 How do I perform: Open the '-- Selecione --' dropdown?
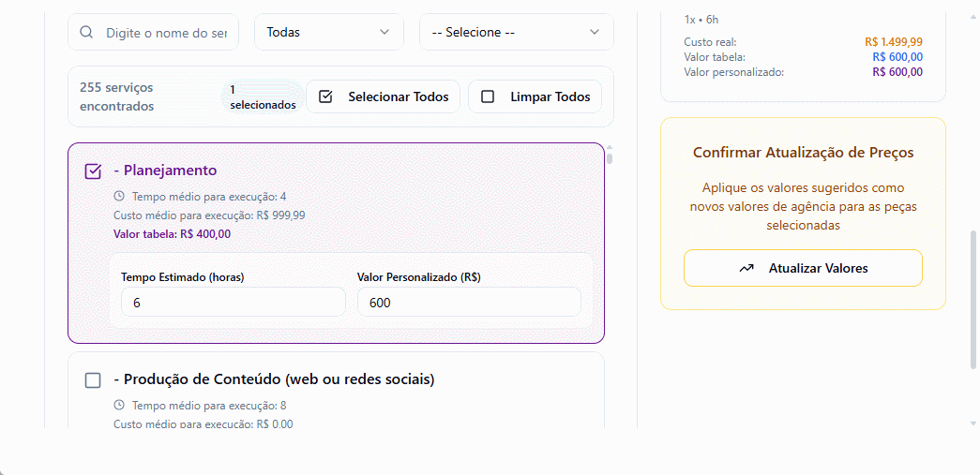516,32
